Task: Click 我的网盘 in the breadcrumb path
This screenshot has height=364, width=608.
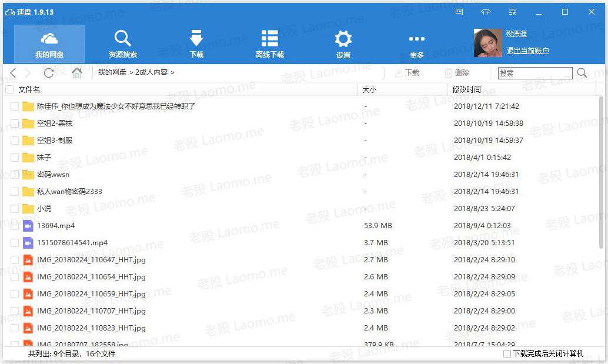Action: coord(112,72)
